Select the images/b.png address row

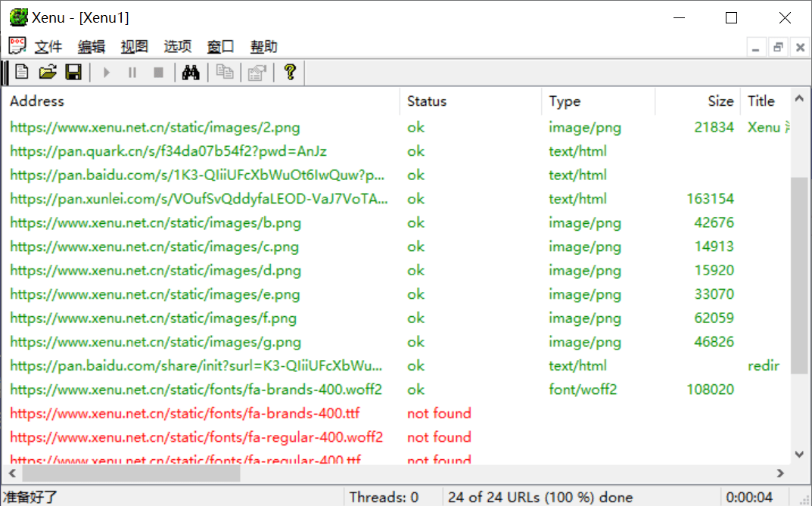(397, 222)
